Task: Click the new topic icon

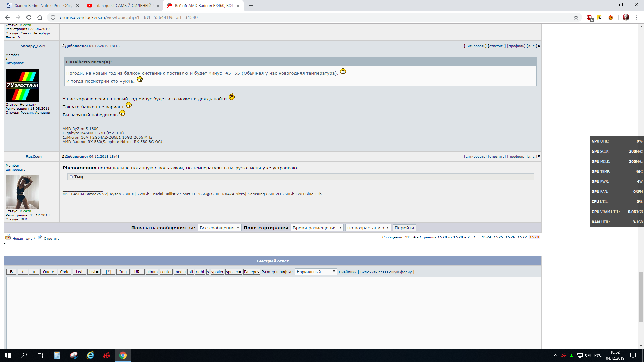Action: pos(8,237)
